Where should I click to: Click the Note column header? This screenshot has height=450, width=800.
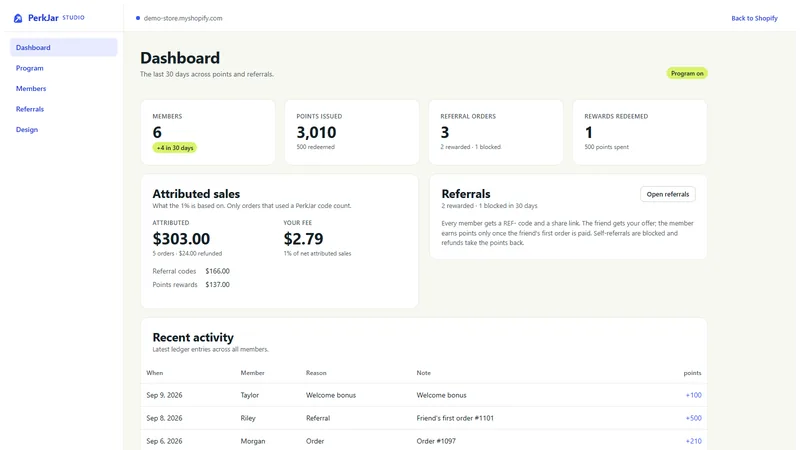423,373
